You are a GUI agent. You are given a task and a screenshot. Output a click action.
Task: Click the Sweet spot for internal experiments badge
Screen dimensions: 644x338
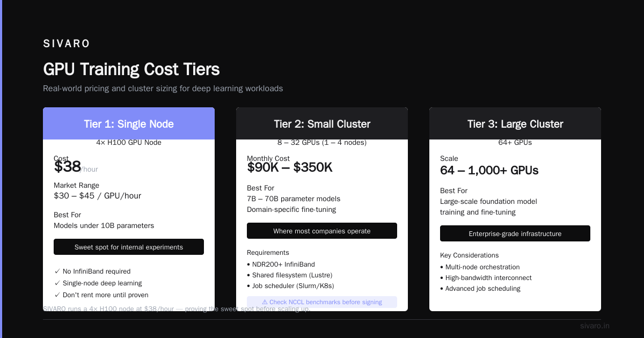click(129, 247)
